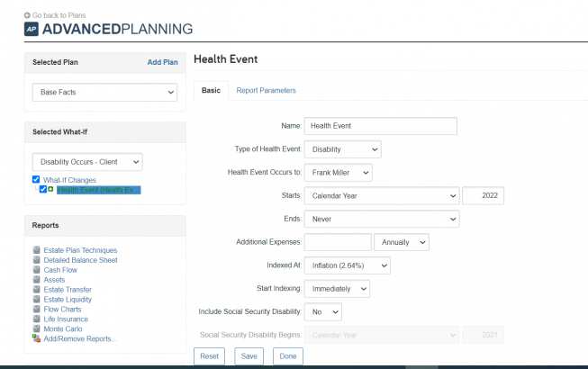Click the report icon beside Estate Liquidity

click(36, 299)
